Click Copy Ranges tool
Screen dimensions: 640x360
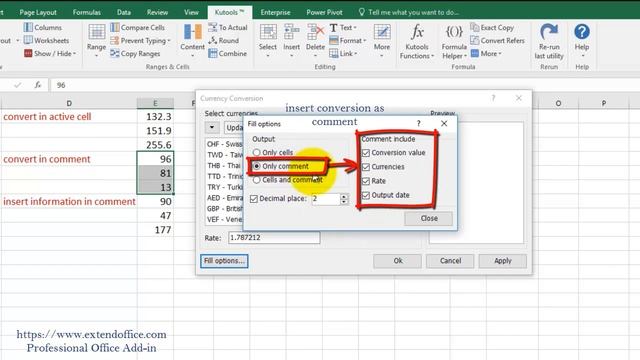[x=135, y=53]
